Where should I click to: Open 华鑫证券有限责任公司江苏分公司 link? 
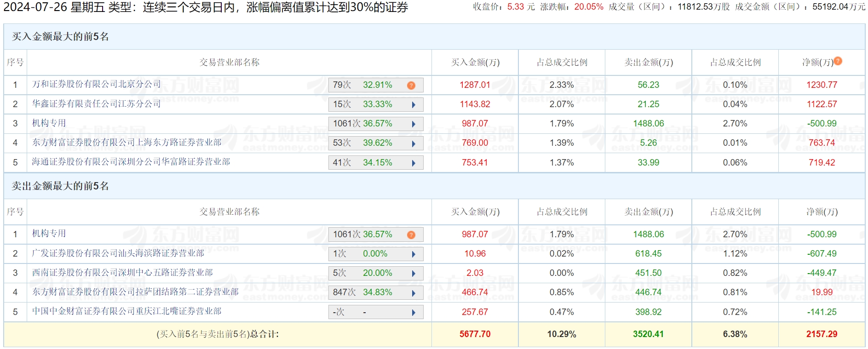[97, 104]
